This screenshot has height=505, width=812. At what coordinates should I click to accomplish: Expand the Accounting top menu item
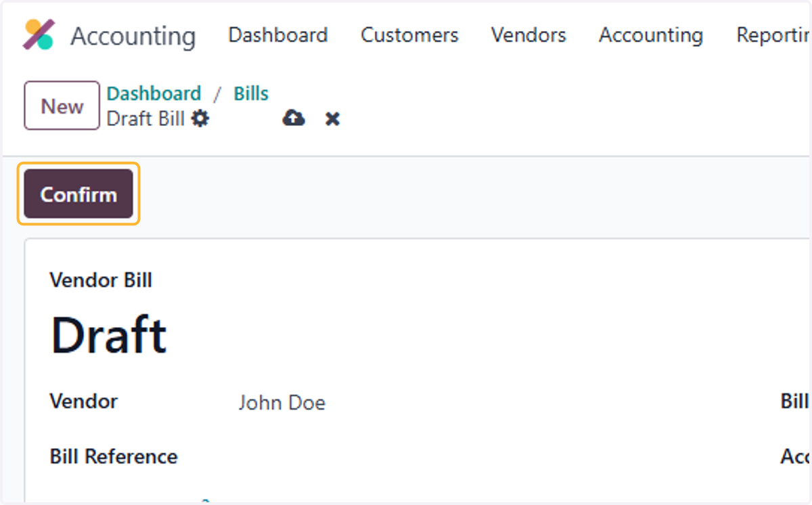click(x=651, y=35)
